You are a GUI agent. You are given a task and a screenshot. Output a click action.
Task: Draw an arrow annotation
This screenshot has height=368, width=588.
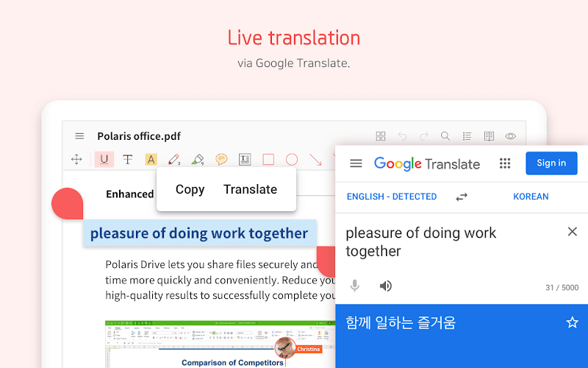coord(315,159)
